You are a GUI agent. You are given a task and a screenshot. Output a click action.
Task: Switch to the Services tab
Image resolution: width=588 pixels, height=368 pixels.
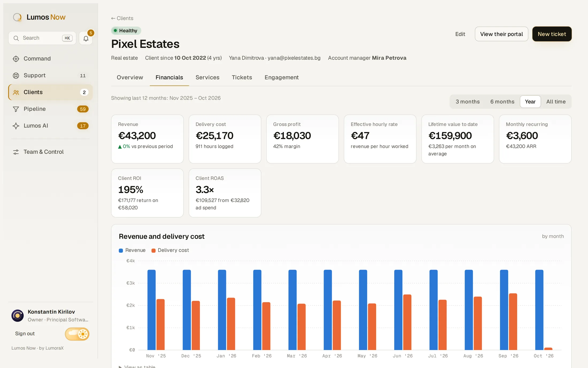pos(207,77)
